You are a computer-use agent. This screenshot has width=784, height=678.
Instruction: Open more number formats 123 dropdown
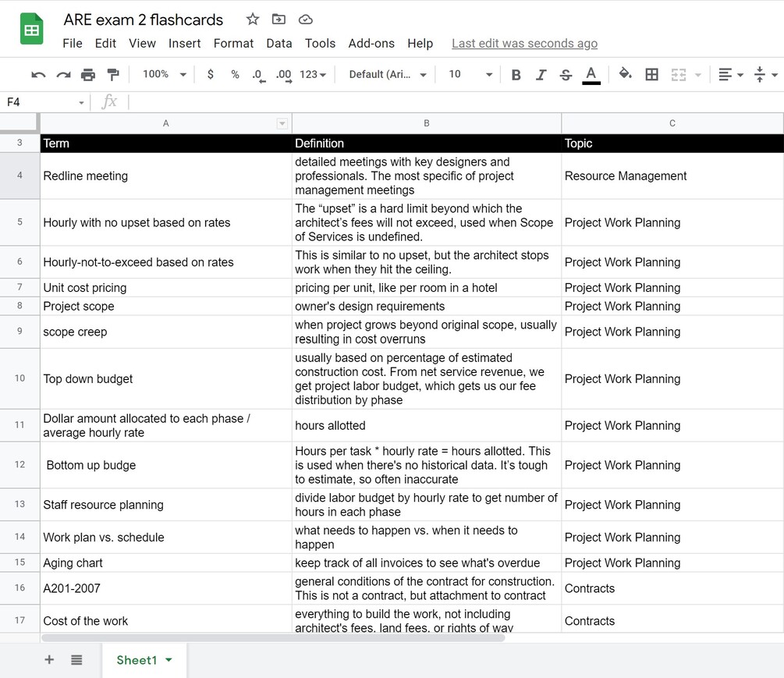click(x=313, y=74)
